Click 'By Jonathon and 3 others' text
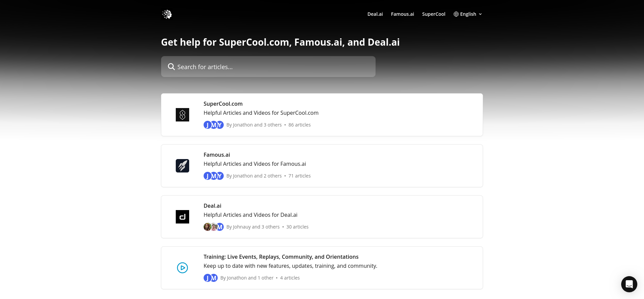The image size is (644, 299). 254,125
